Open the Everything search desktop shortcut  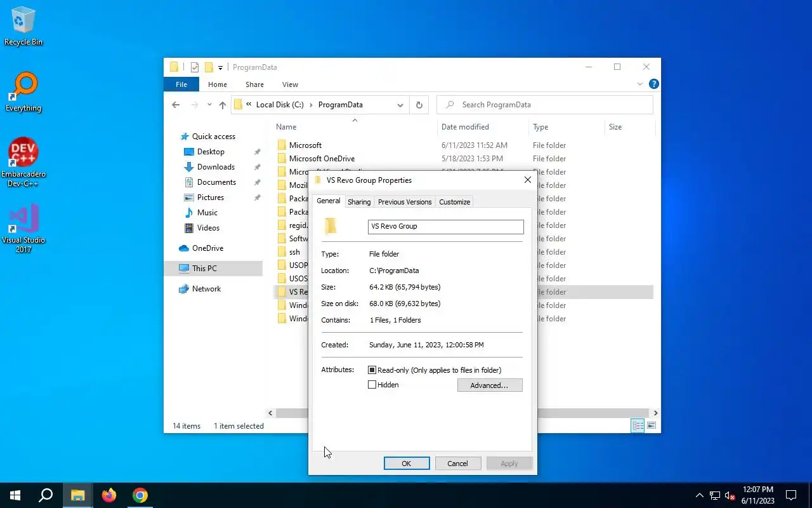[x=23, y=93]
